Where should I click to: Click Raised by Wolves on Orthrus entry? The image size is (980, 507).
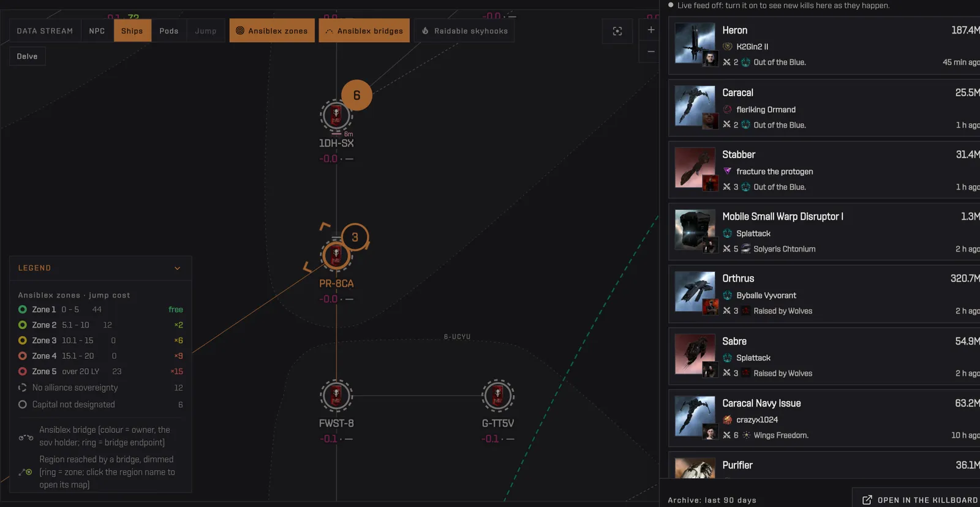(x=783, y=311)
